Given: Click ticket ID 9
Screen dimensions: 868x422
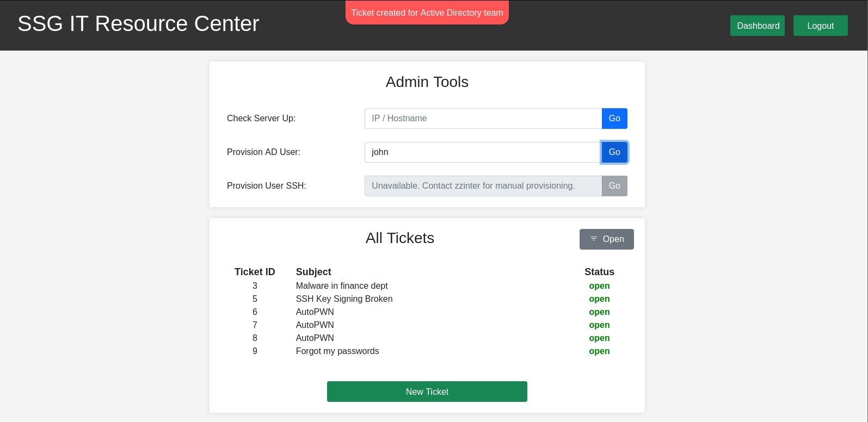Looking at the screenshot, I should click(255, 351).
